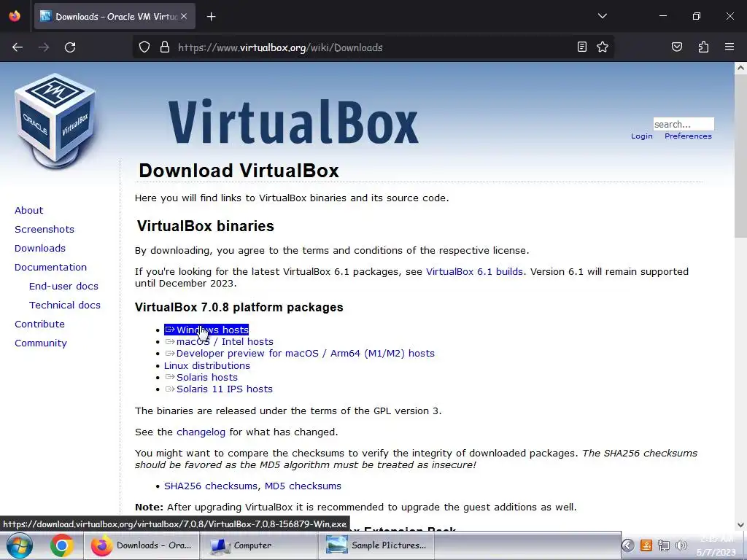This screenshot has height=560, width=747.
Task: Open the network tray icon
Action: click(663, 545)
